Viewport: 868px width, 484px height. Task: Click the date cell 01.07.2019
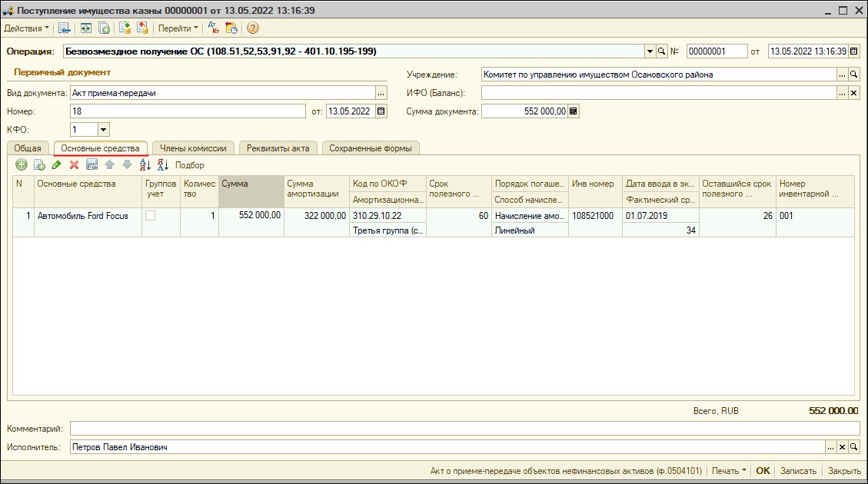[x=660, y=216]
